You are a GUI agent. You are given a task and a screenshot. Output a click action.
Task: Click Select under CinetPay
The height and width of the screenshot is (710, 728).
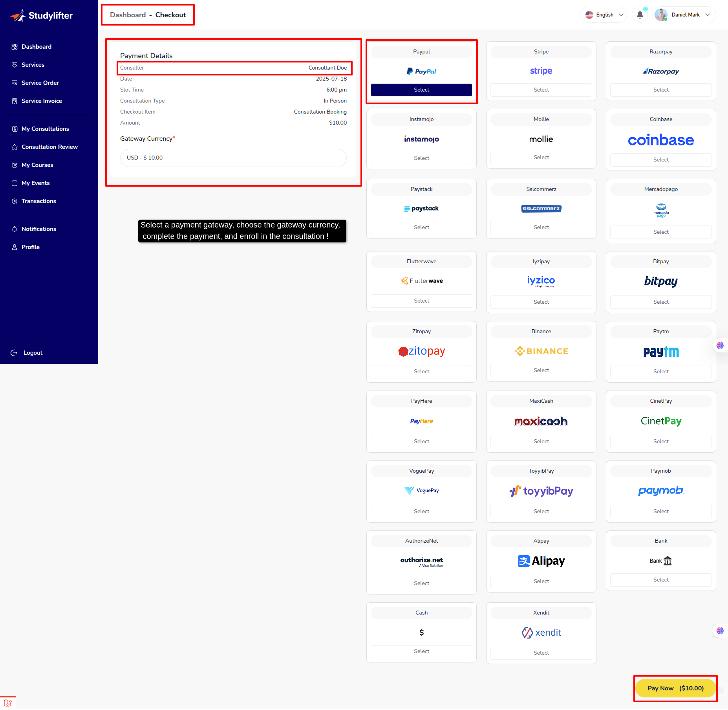[661, 442]
